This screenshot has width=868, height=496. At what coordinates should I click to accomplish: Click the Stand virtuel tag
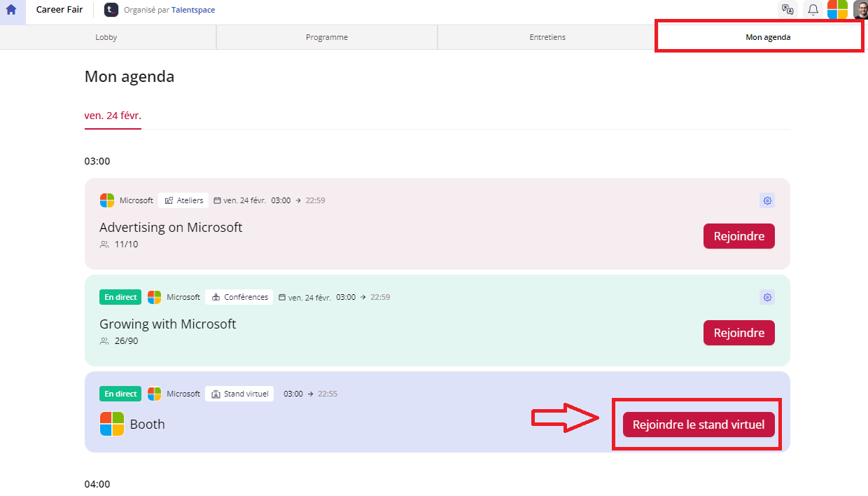click(239, 394)
